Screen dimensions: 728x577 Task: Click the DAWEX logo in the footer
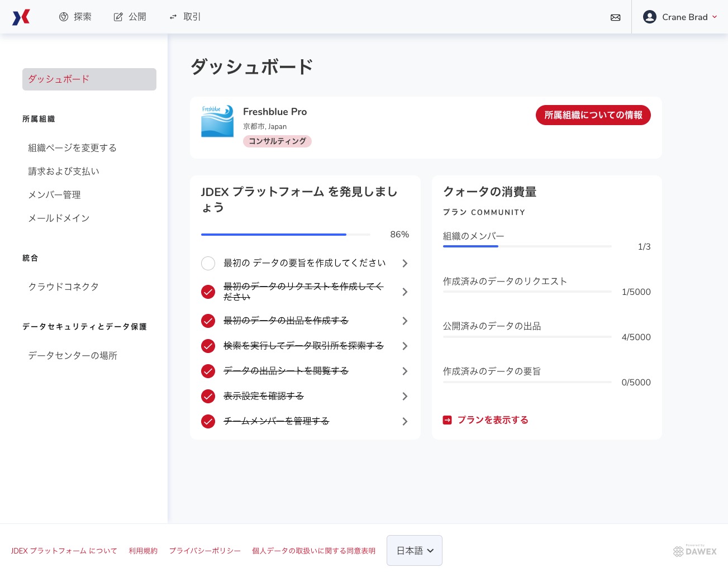(x=695, y=551)
